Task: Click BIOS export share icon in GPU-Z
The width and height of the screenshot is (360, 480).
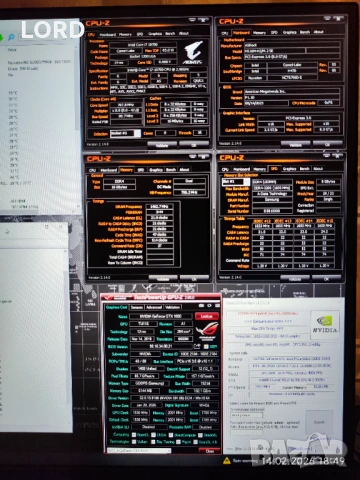Action: 197,347
